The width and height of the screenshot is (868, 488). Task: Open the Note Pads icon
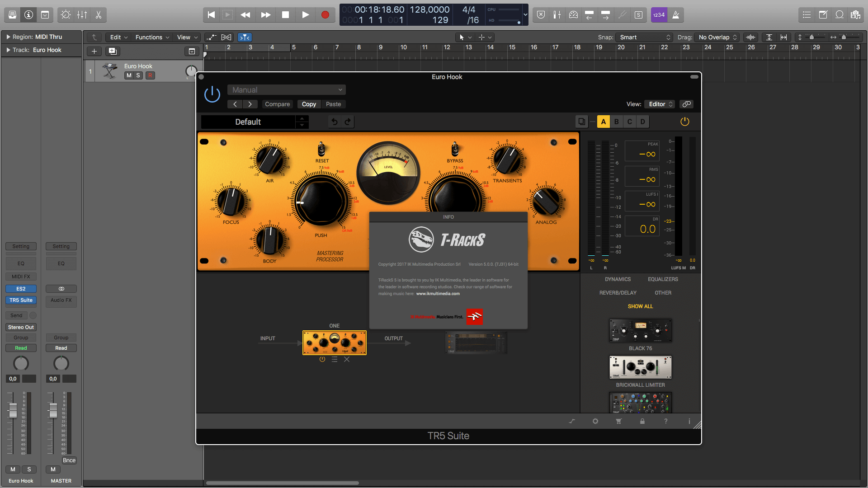[x=823, y=15]
